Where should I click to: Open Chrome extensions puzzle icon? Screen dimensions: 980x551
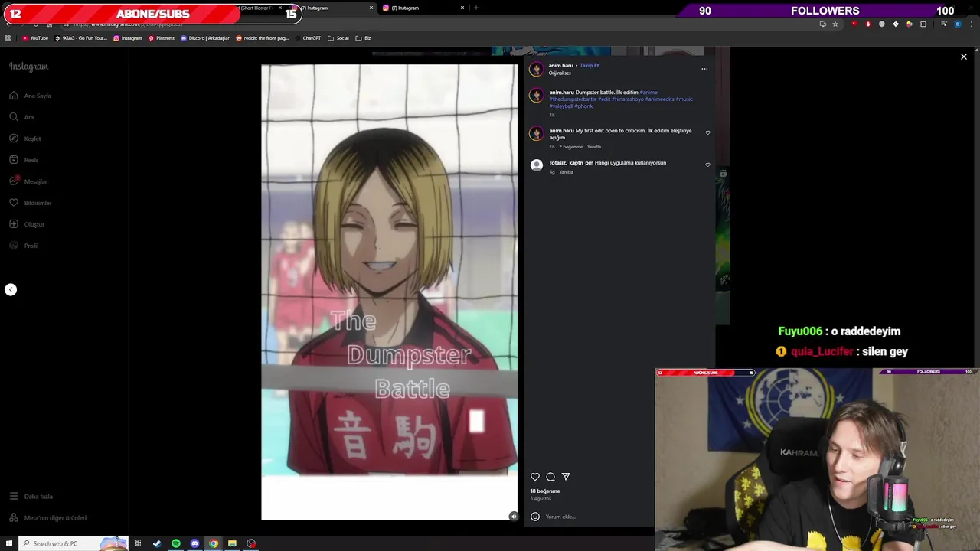(923, 24)
